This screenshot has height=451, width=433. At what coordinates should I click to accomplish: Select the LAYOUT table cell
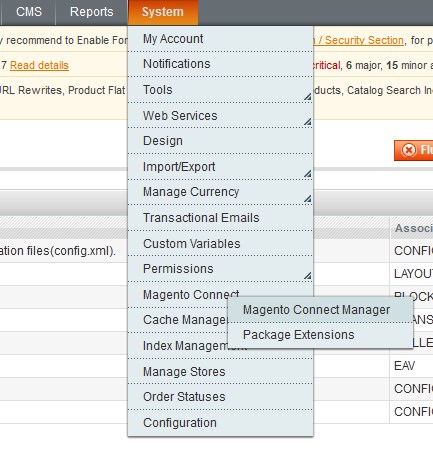pyautogui.click(x=411, y=274)
